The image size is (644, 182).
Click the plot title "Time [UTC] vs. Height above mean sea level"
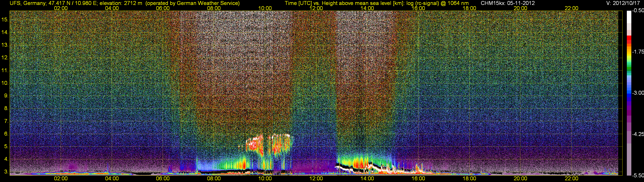(338, 3)
